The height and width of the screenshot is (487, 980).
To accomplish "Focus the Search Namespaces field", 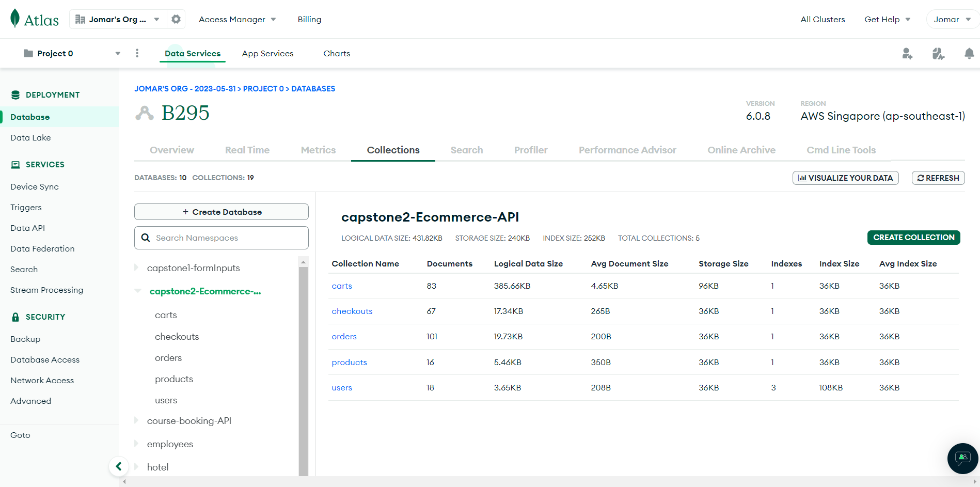I will tap(222, 238).
